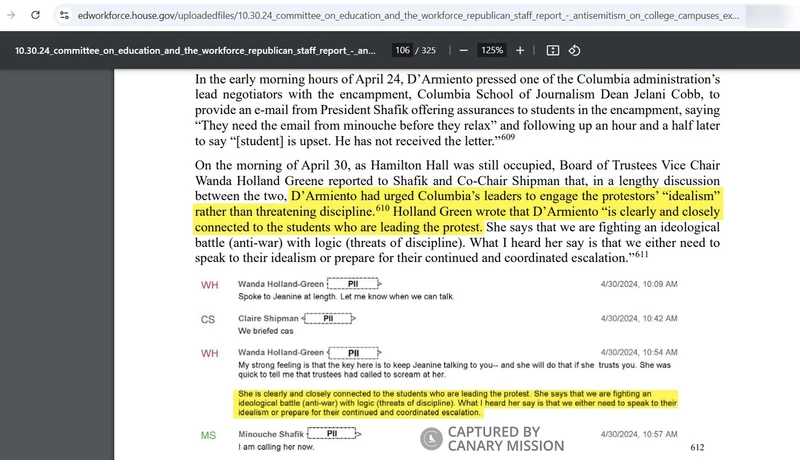The width and height of the screenshot is (800, 460).
Task: Click the WH avatar beside 10:09 AM message
Action: [x=209, y=285]
